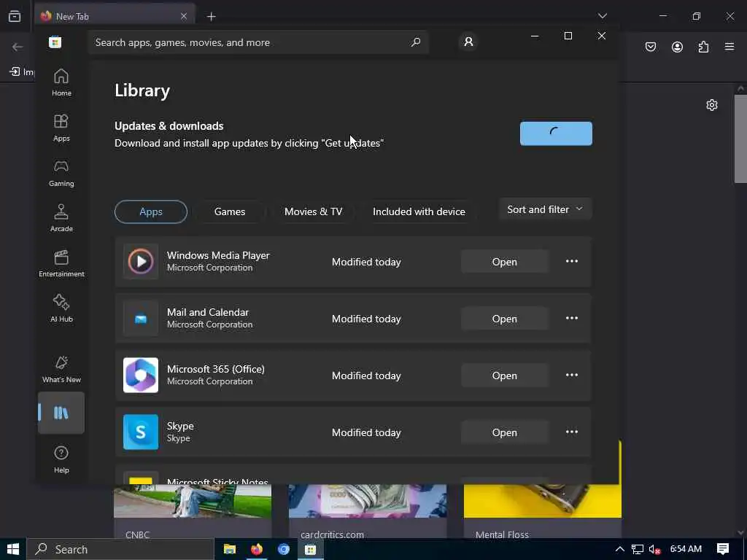The width and height of the screenshot is (747, 560).
Task: Switch to Firefox from taskbar
Action: (257, 549)
